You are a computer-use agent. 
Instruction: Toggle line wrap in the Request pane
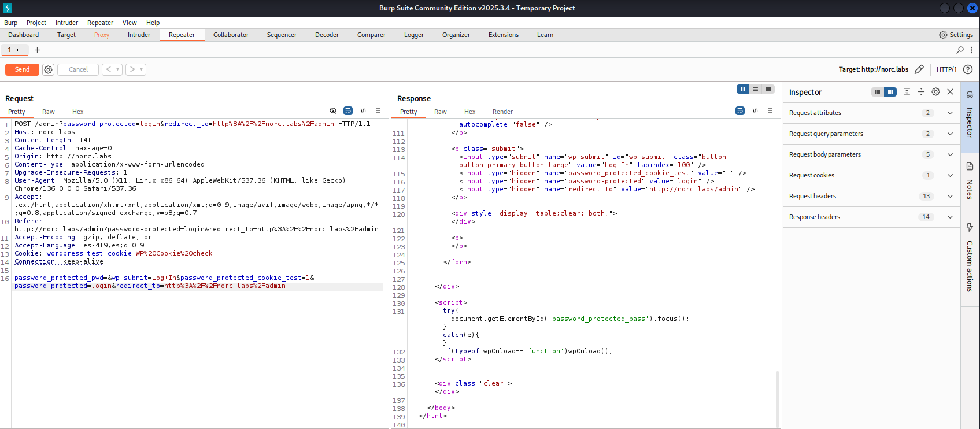pyautogui.click(x=348, y=110)
